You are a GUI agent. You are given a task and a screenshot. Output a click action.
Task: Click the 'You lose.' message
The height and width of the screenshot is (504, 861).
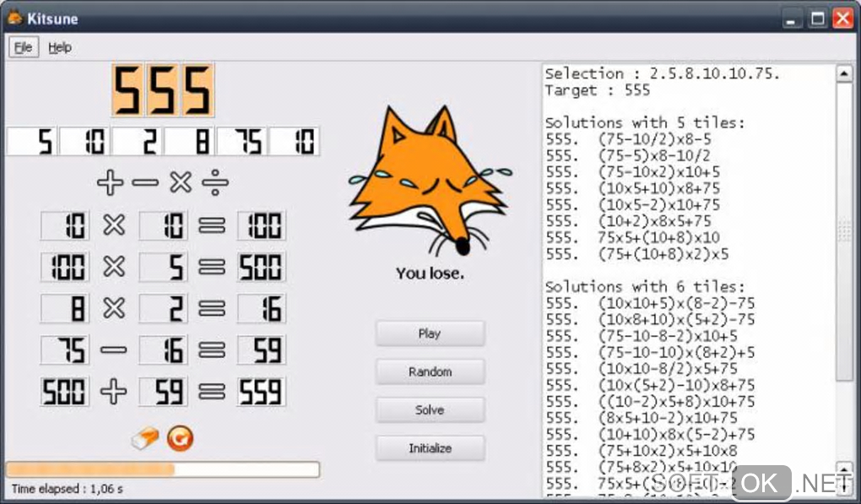[430, 274]
